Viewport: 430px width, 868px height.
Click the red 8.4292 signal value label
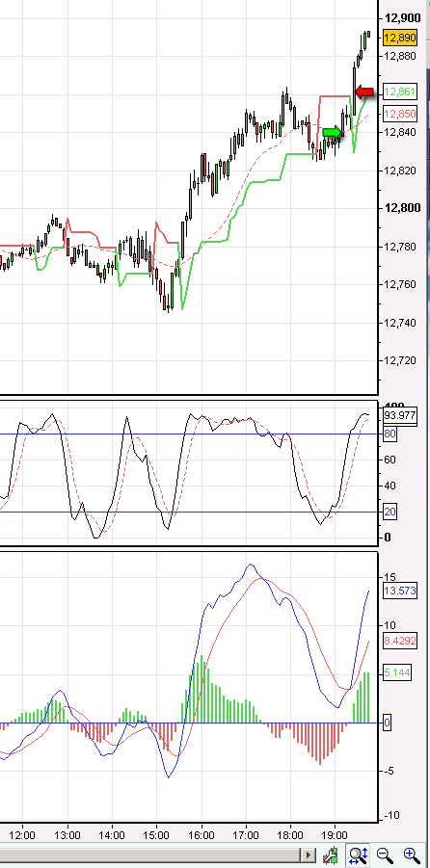[x=399, y=642]
